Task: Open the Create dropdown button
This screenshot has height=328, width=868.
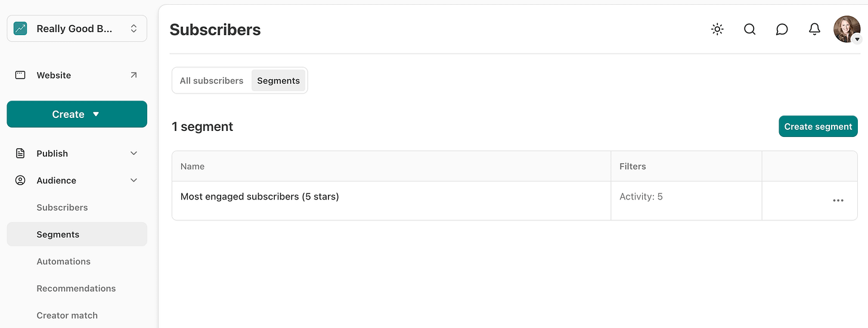Action: click(77, 114)
